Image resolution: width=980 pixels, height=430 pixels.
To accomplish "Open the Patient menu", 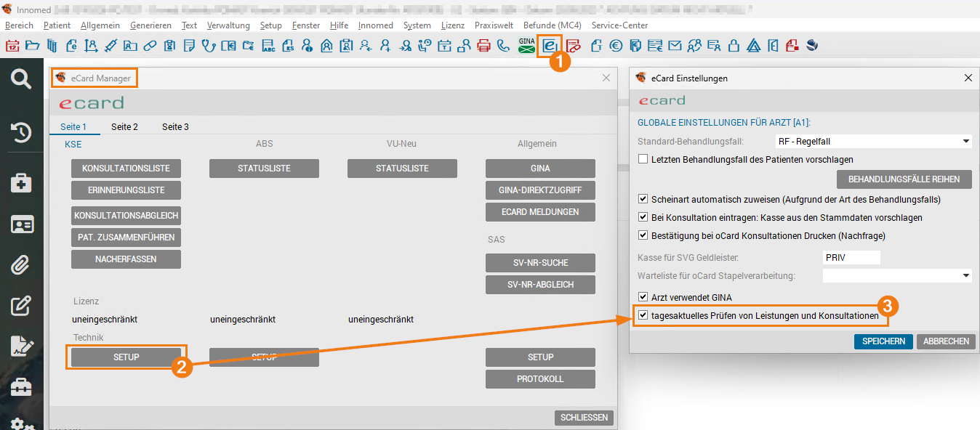I will tap(57, 25).
